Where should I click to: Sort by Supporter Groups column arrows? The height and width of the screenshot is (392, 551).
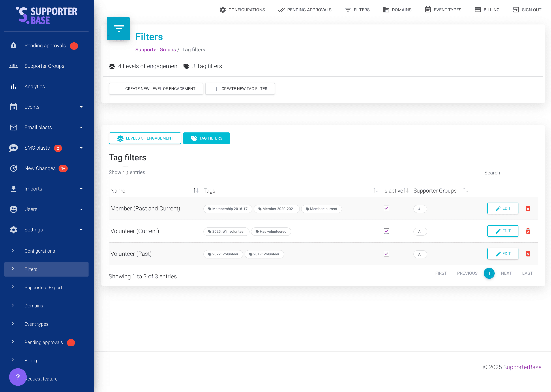click(465, 191)
